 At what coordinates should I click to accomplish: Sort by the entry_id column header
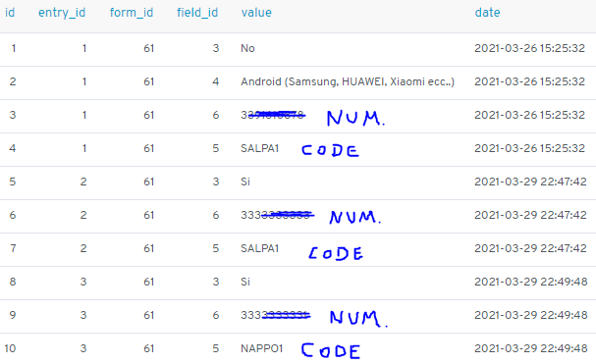[x=62, y=13]
